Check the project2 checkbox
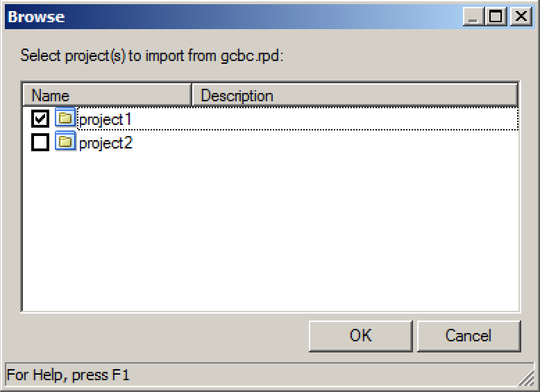Viewport: 540px width, 392px height. click(x=40, y=142)
